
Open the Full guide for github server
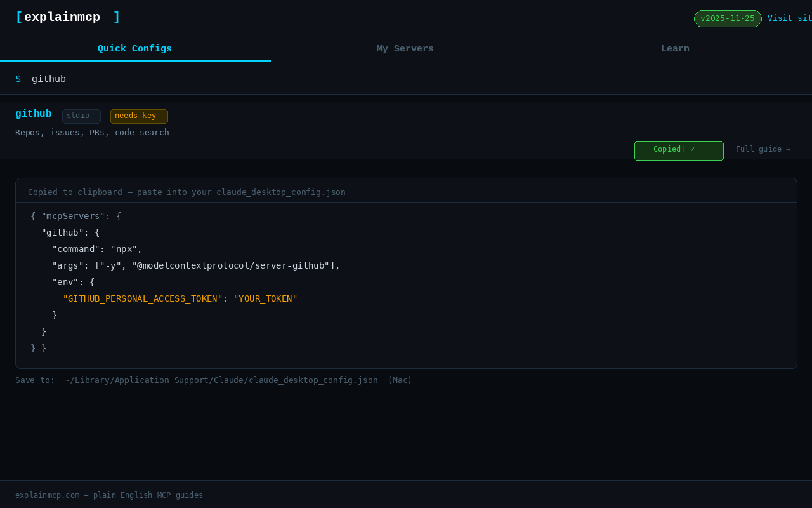click(x=763, y=149)
